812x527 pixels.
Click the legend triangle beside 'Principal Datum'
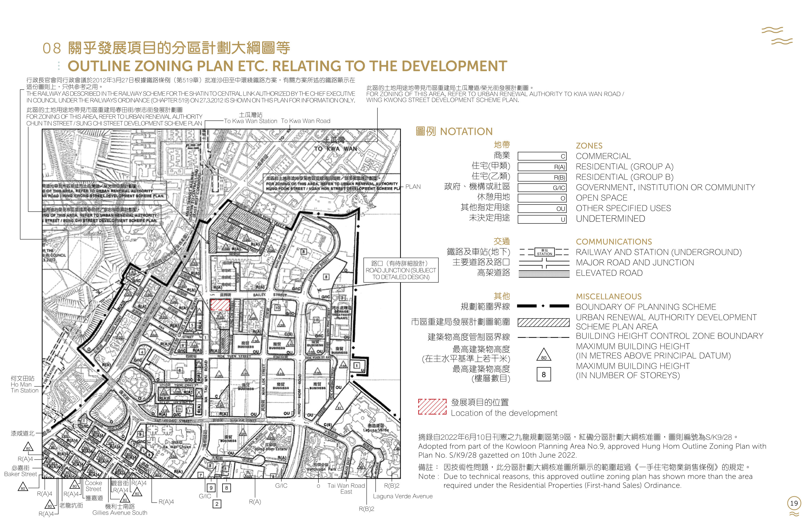tap(543, 355)
